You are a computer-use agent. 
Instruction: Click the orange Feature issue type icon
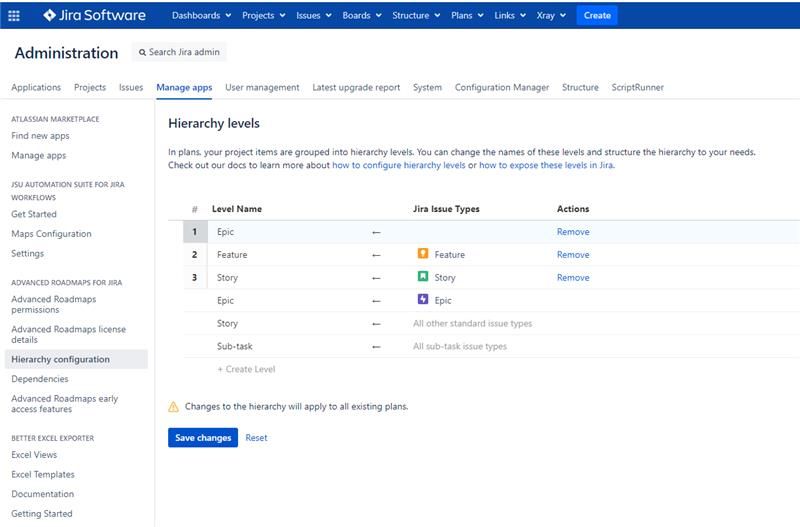[x=423, y=254]
